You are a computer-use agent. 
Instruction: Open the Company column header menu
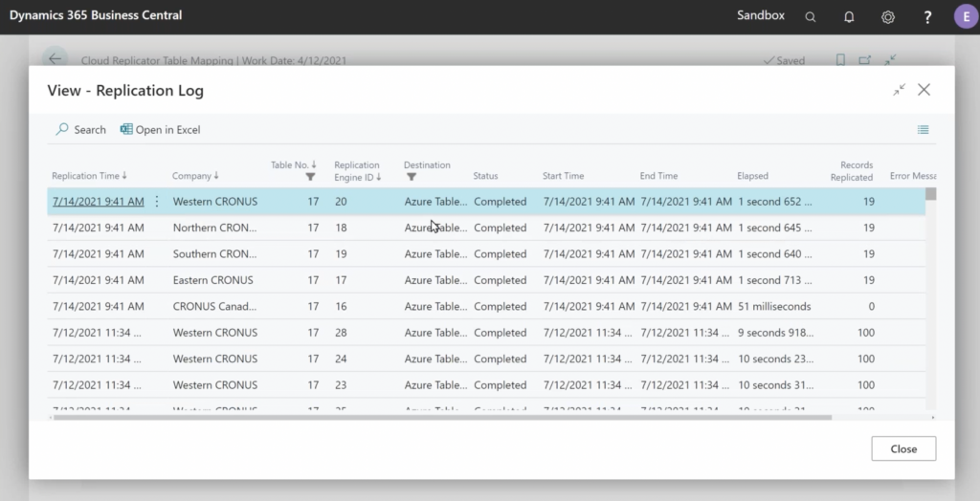point(195,176)
